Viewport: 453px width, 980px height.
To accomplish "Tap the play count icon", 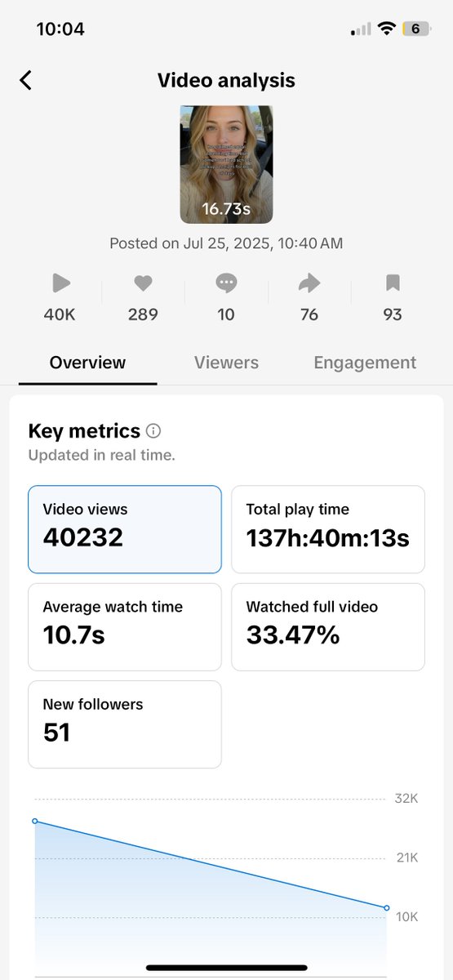I will pos(60,283).
